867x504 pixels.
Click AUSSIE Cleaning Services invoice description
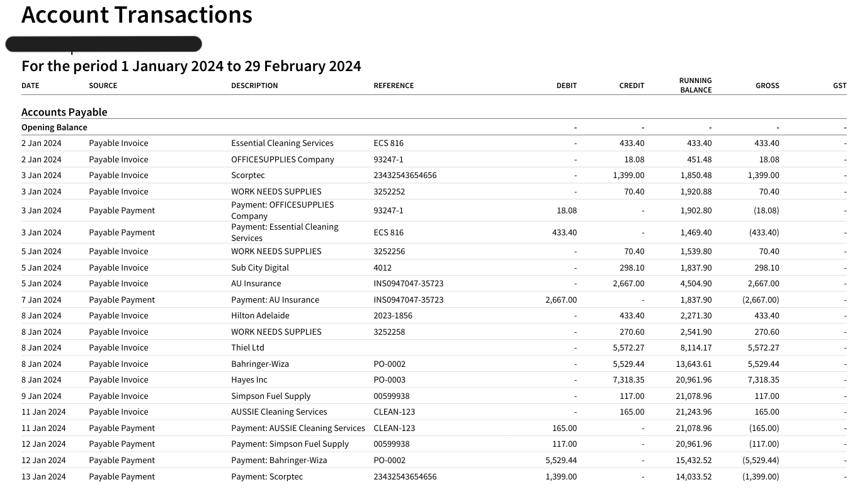click(x=279, y=412)
